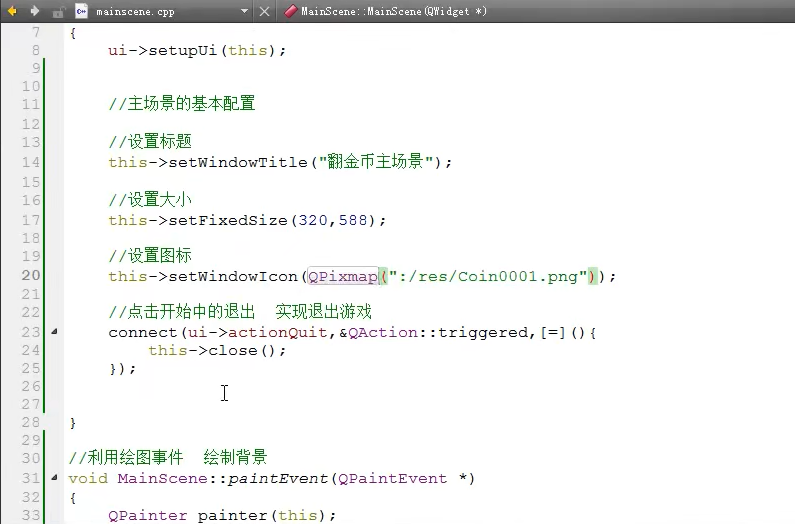Click the comment //点击开始中的退出
Viewport: 795px width, 524px height.
pos(182,311)
